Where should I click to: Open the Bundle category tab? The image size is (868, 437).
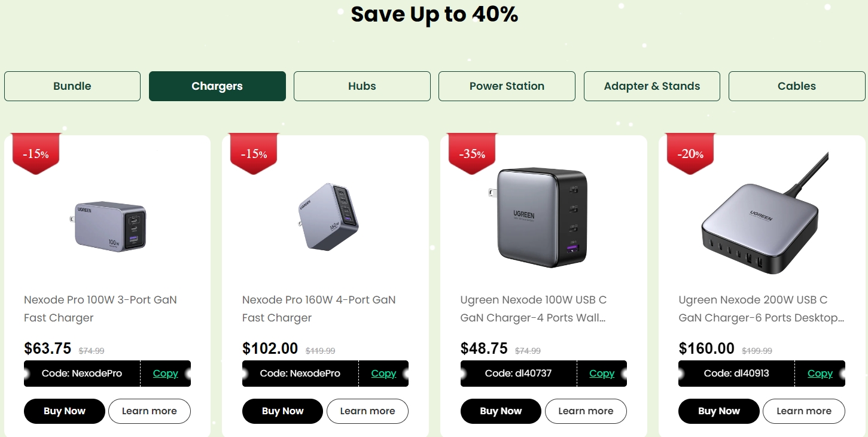click(72, 86)
